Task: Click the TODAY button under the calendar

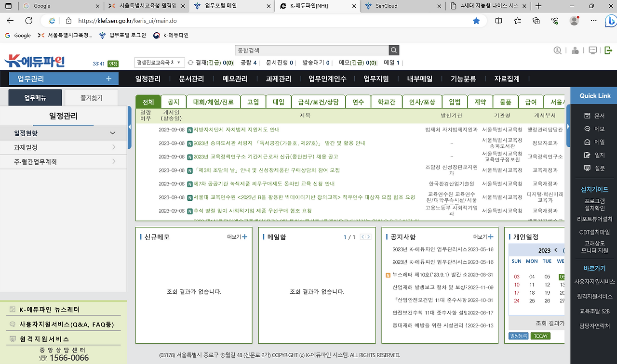Action: point(540,336)
